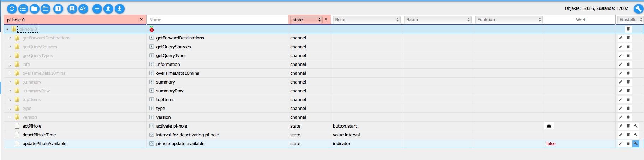Delete the version object
The width and height of the screenshot is (644, 160).
click(x=628, y=117)
